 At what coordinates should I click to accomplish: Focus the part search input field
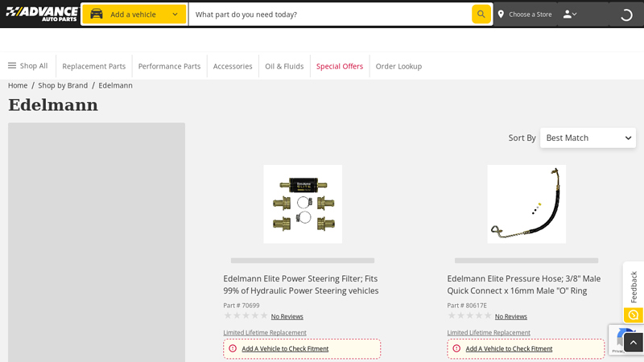pyautogui.click(x=330, y=14)
